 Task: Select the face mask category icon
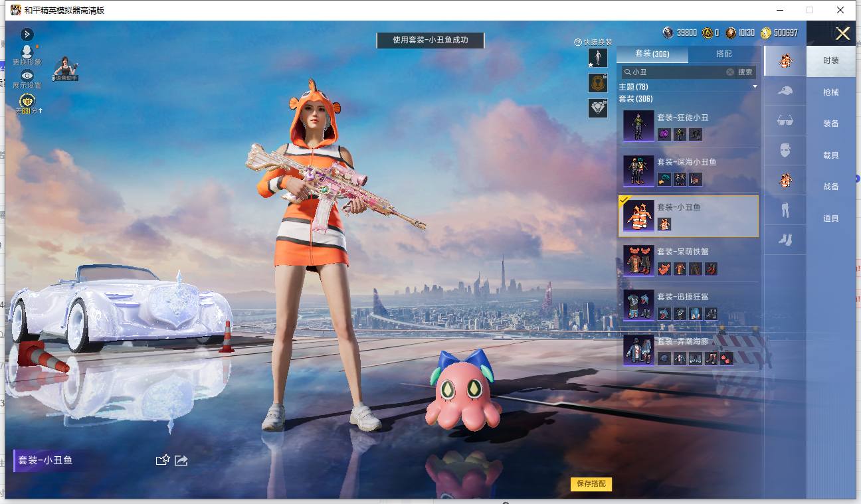(x=785, y=150)
